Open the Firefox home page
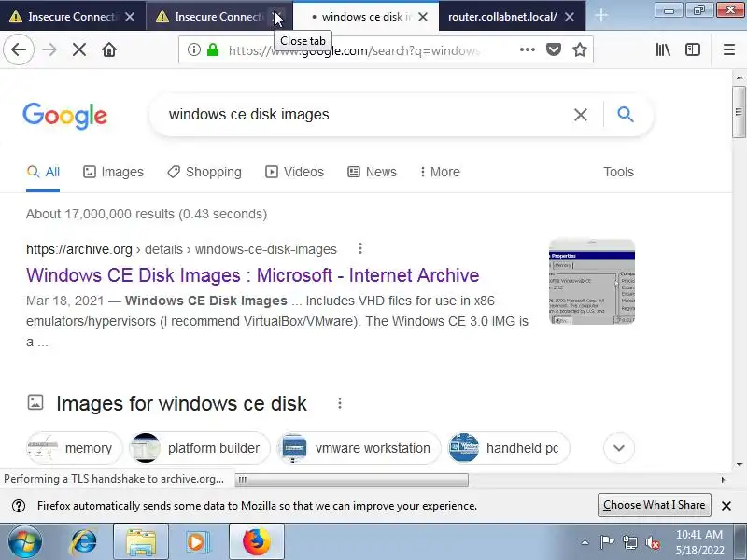Viewport: 747px width, 560px height. (x=109, y=49)
